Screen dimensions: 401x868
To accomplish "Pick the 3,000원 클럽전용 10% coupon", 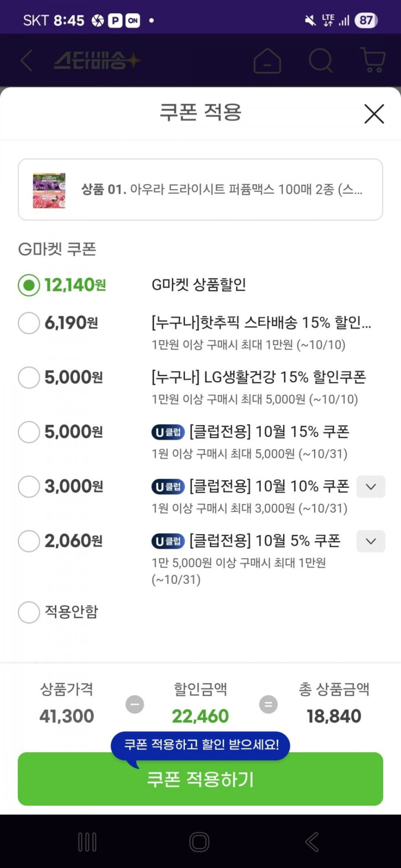I will coord(29,487).
